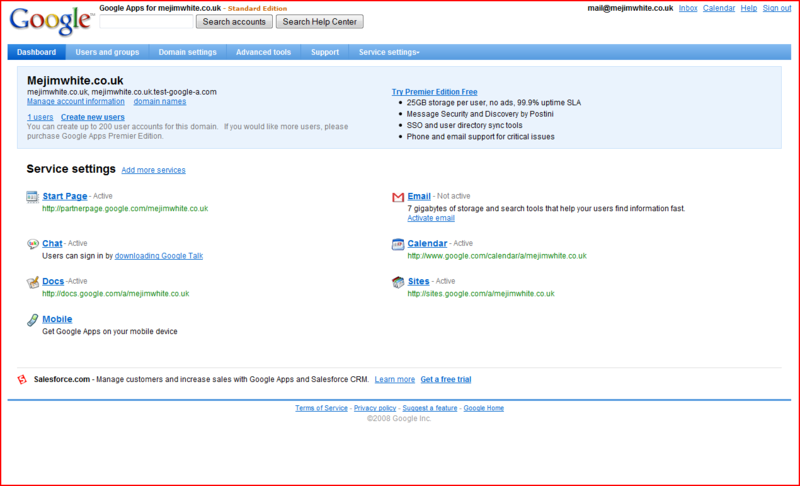800x486 pixels.
Task: Open Mobile service link
Action: [x=57, y=319]
